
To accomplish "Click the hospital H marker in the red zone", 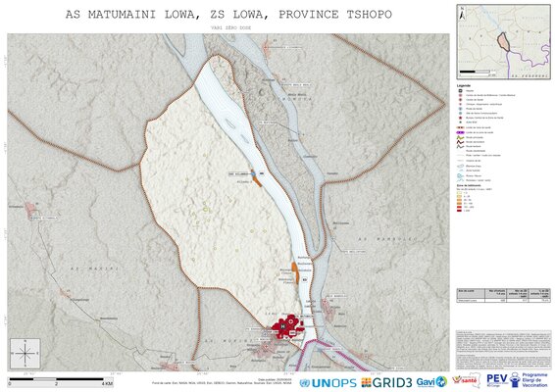I will pyautogui.click(x=282, y=326).
